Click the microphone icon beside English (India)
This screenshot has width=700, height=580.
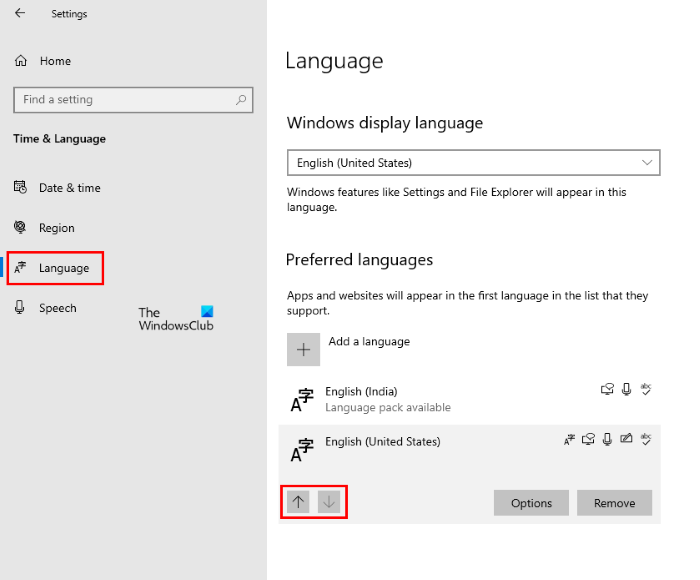[626, 390]
